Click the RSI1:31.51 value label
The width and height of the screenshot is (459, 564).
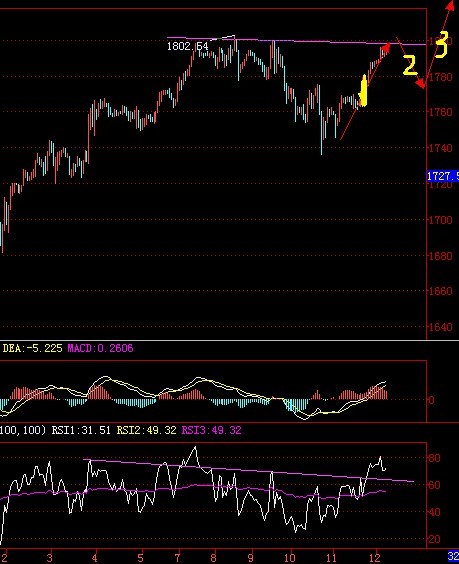81,430
